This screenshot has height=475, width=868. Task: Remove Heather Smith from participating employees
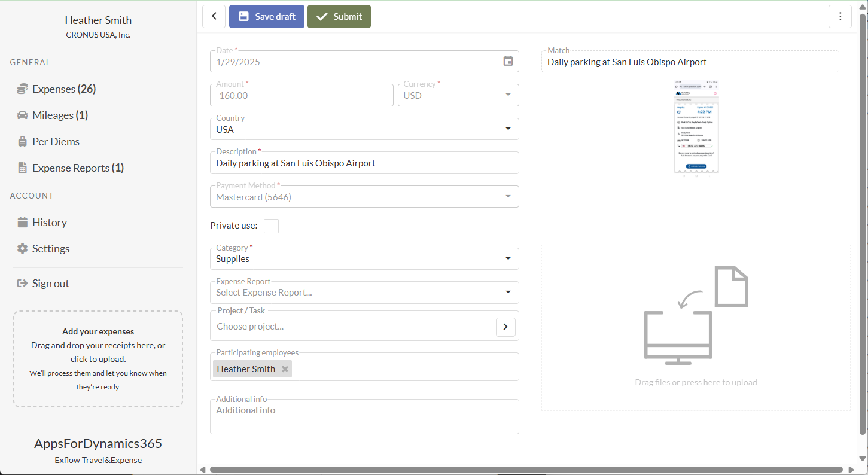coord(285,369)
